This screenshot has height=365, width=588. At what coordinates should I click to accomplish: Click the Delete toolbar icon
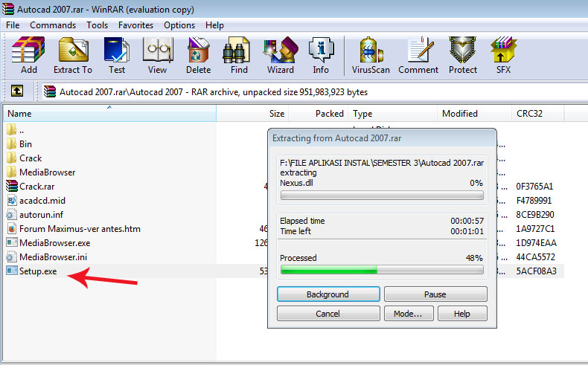(198, 49)
